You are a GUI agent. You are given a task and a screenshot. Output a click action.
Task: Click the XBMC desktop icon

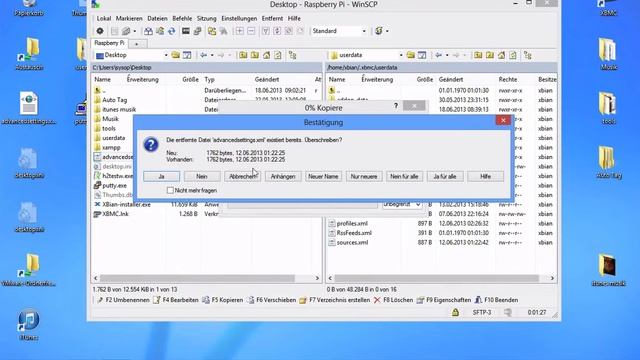(608, 8)
